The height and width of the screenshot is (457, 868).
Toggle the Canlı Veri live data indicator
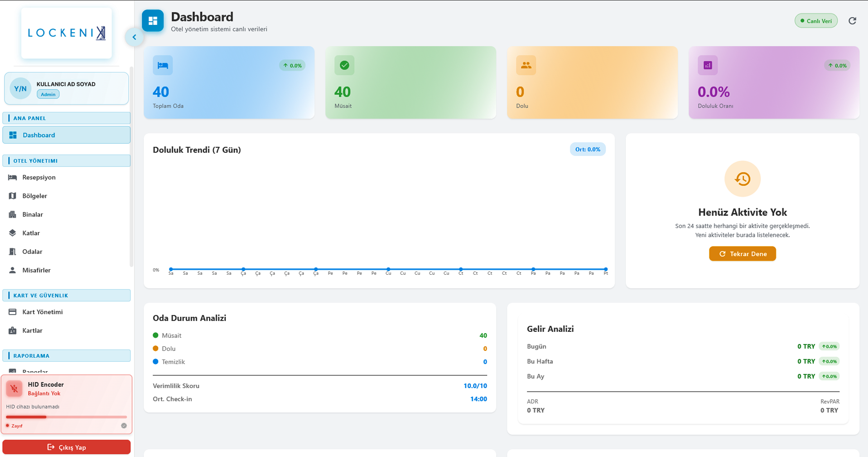pos(816,20)
